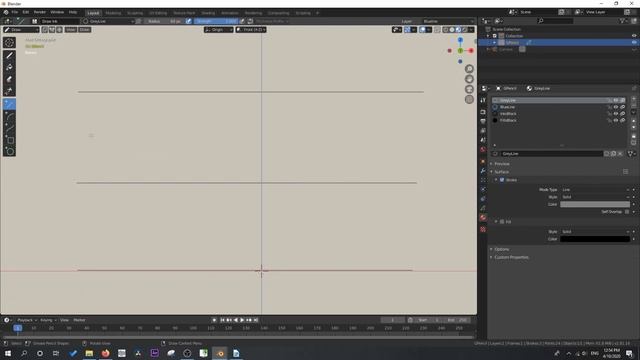
Task: Select the Circle tool
Action: pyautogui.click(x=9, y=152)
